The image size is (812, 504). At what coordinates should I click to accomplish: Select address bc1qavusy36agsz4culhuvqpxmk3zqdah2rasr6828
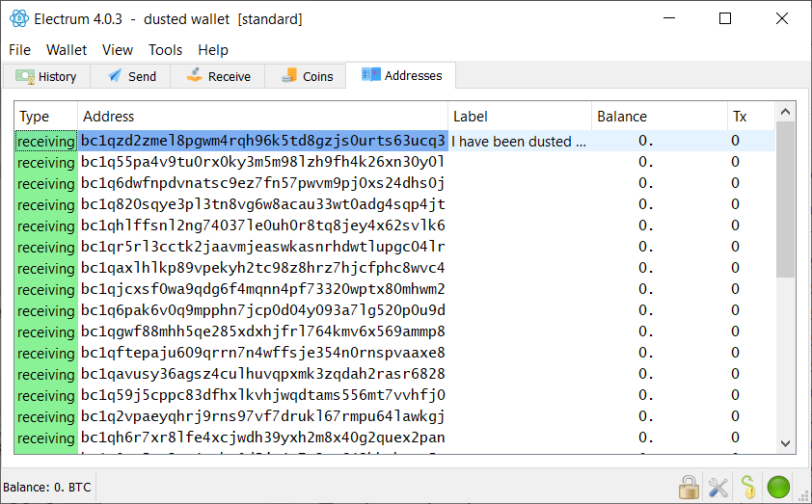click(262, 374)
